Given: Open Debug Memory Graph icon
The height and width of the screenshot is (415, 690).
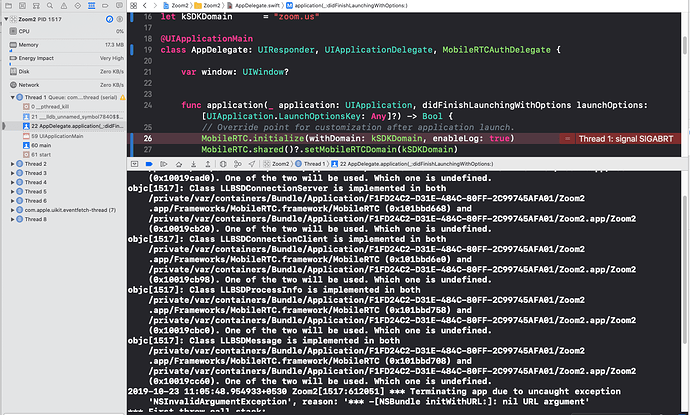Looking at the screenshot, I should (x=238, y=164).
